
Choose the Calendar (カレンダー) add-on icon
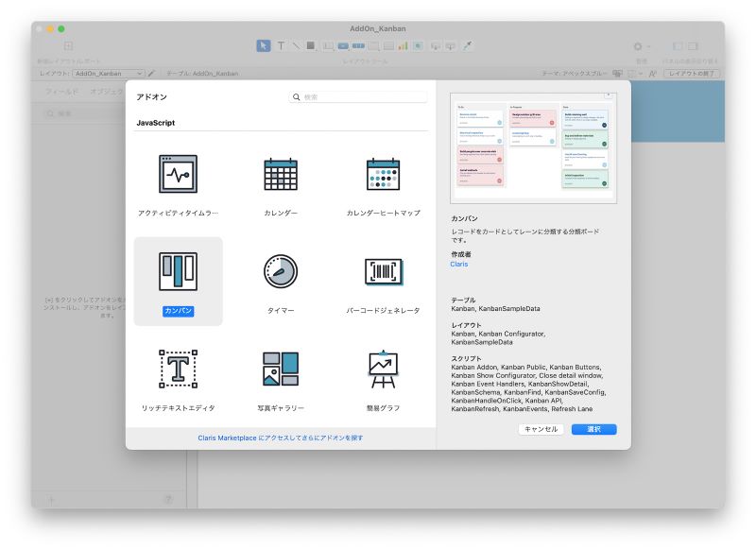pyautogui.click(x=281, y=174)
